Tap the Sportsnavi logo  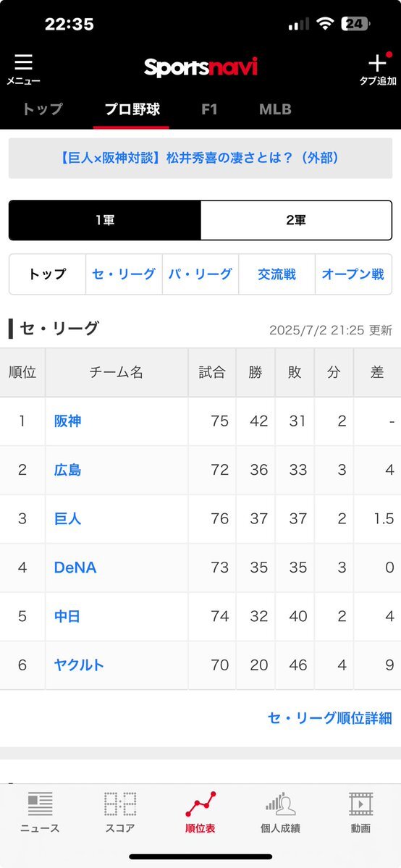point(200,67)
